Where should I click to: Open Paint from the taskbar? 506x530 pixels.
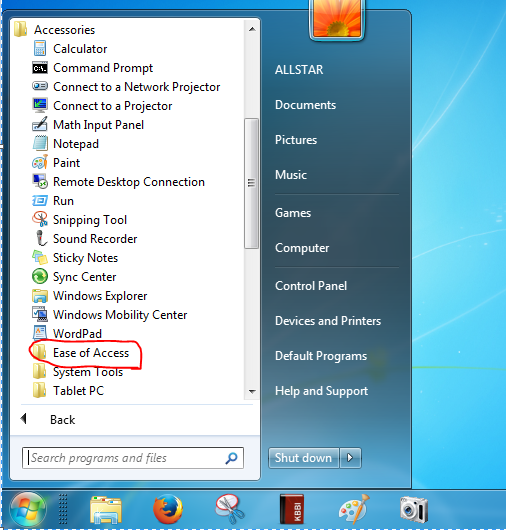tap(354, 509)
